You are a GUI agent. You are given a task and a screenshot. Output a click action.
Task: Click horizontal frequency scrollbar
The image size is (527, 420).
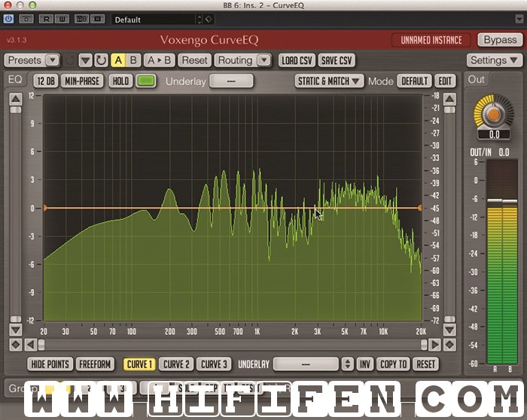[x=233, y=345]
